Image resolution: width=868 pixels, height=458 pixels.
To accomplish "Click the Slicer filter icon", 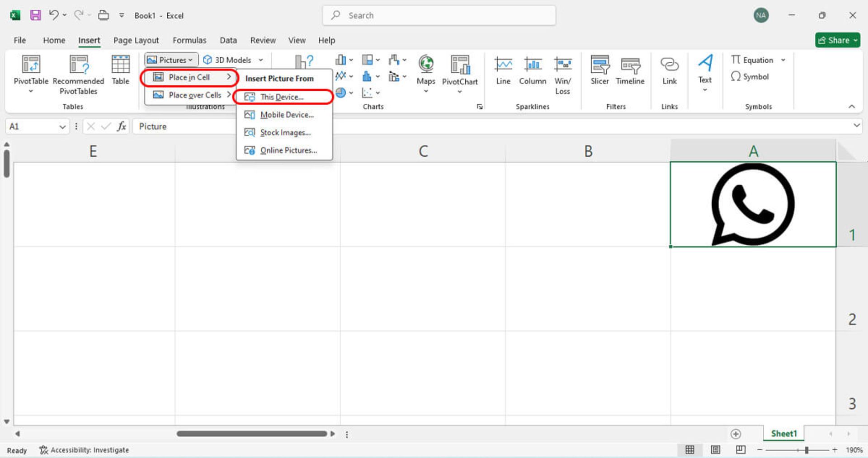I will tap(599, 64).
